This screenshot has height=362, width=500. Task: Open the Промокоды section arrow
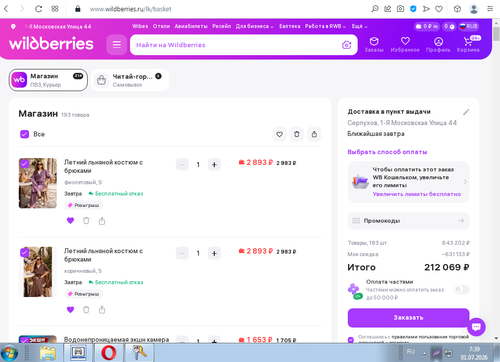(461, 221)
